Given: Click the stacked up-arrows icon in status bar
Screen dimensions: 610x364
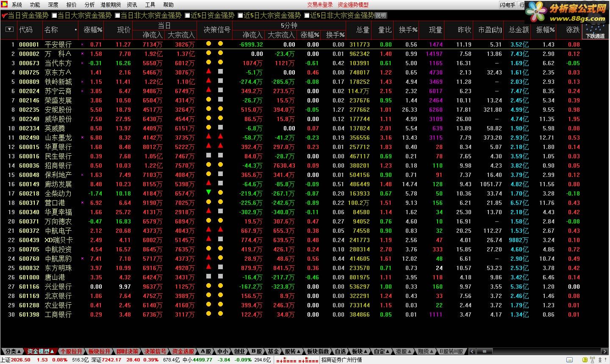Looking at the screenshot, I should click(x=599, y=360).
